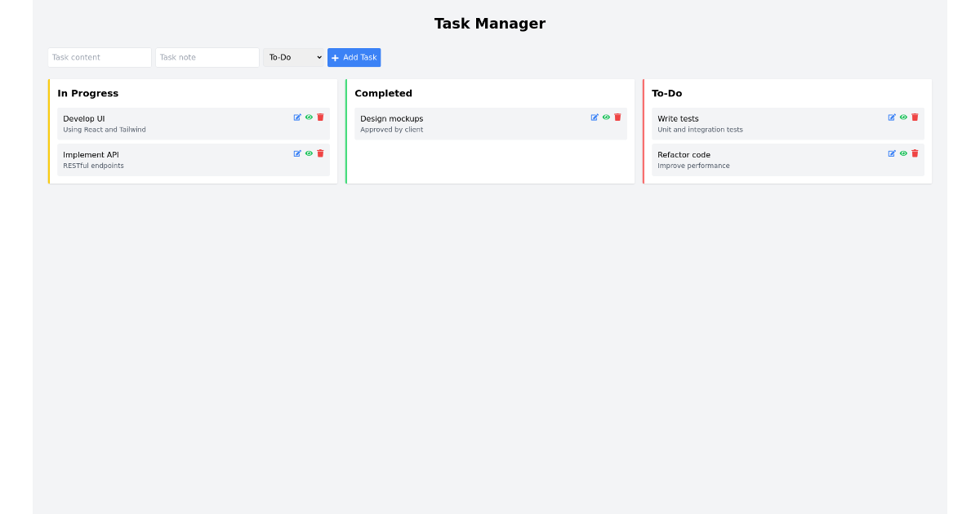Select To-Do in the status dropdown
Screen dimensions: 980x514
click(x=292, y=57)
